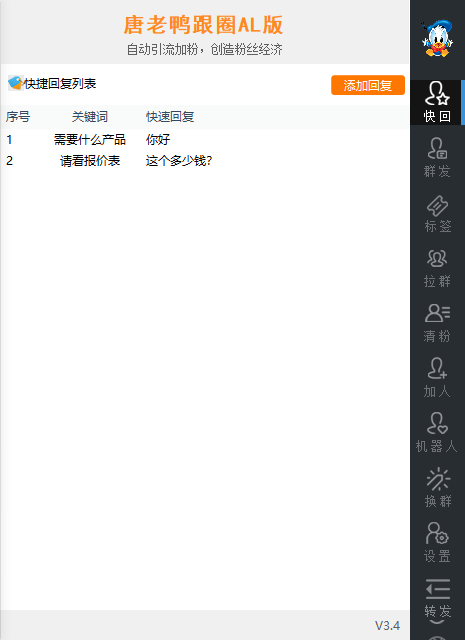Select the 转发 forward icon
The height and width of the screenshot is (640, 465).
point(437,598)
